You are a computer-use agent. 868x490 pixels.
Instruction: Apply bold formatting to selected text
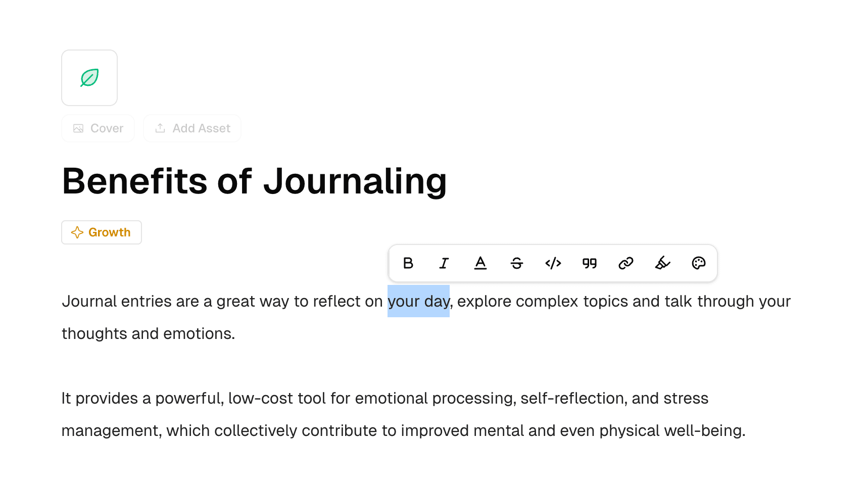[408, 263]
